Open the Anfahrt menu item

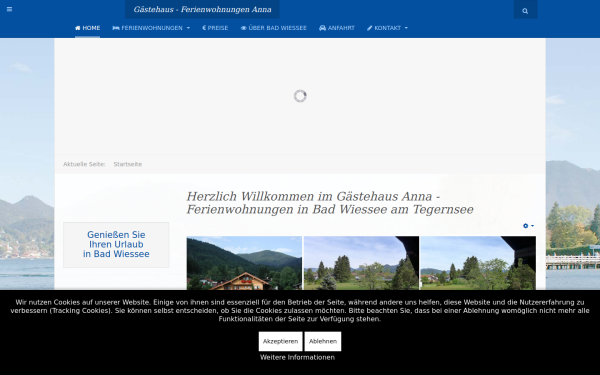tap(337, 28)
